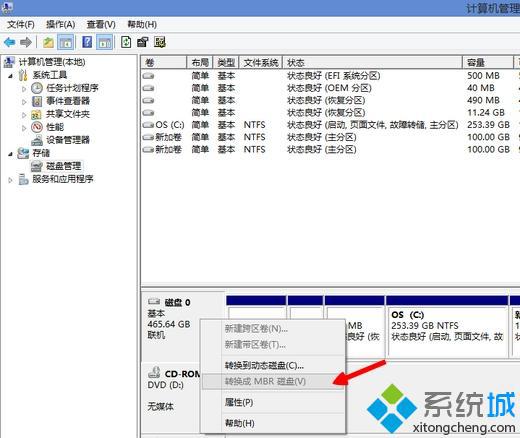This screenshot has height=438, width=520.
Task: Select 设备管理器 in the tree
Action: tap(68, 140)
